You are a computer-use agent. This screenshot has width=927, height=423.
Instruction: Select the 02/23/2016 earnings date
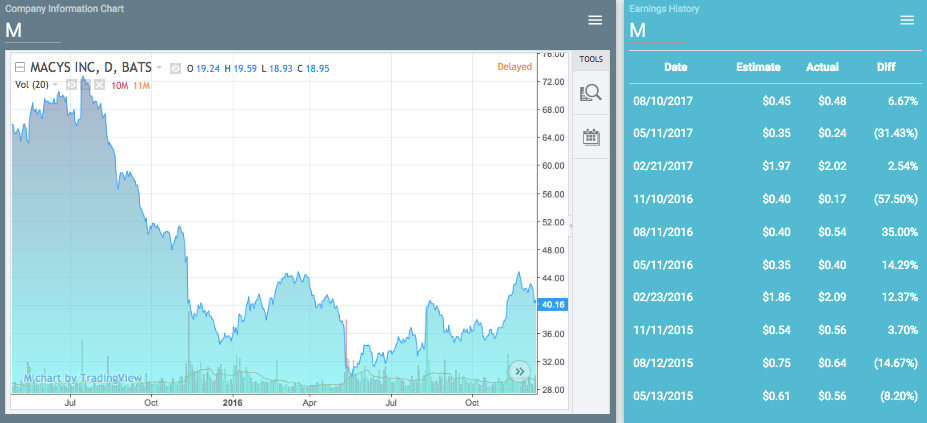tap(663, 297)
